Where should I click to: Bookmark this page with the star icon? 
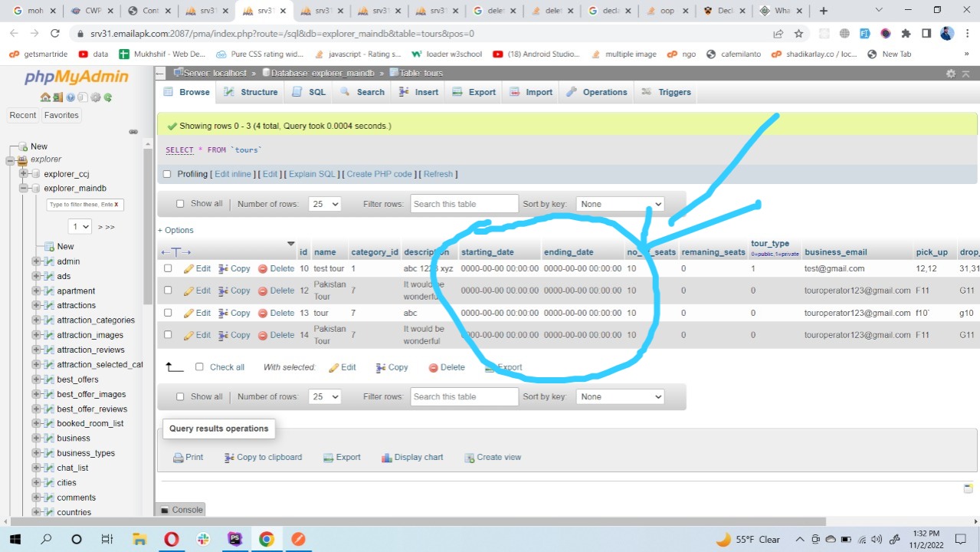coord(799,34)
